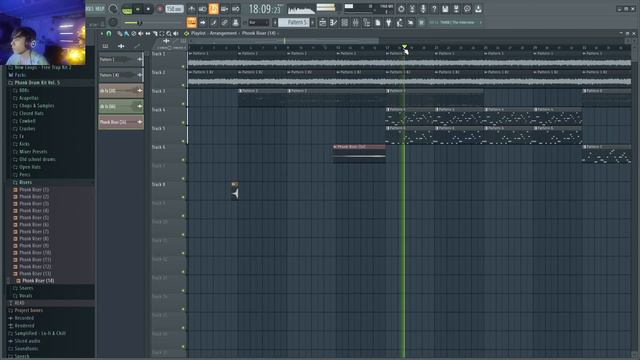Select Phonk Riser (14) sample

tap(38, 281)
